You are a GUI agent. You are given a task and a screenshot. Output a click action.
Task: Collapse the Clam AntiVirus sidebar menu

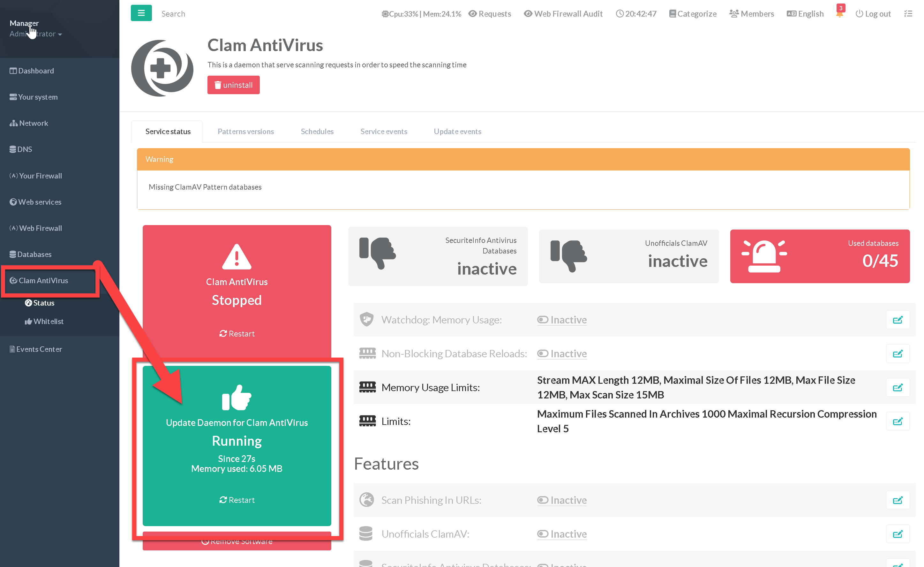(43, 281)
